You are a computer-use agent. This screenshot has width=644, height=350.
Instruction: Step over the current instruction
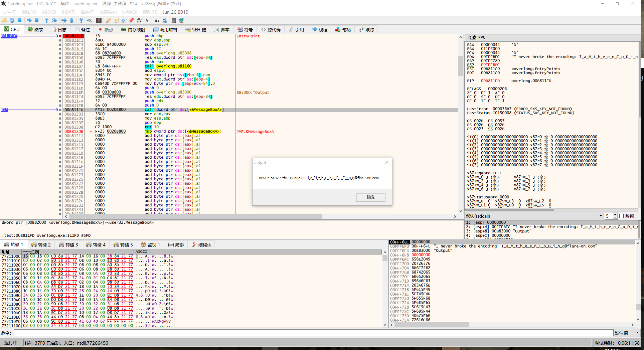click(54, 20)
